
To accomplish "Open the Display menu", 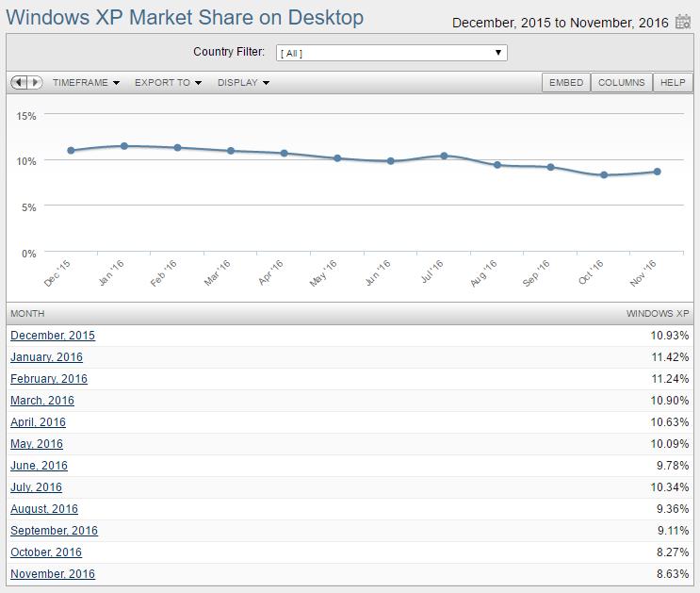I will tap(243, 83).
